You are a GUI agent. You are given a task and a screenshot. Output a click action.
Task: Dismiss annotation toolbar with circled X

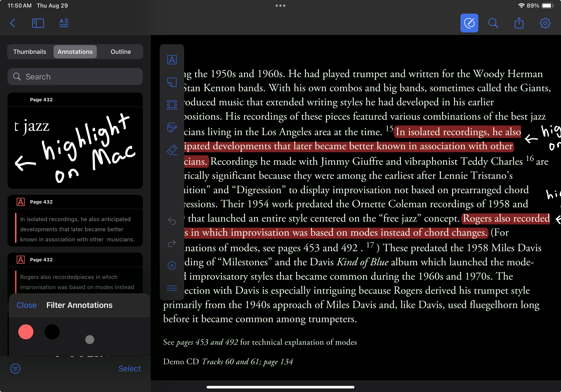pos(172,266)
